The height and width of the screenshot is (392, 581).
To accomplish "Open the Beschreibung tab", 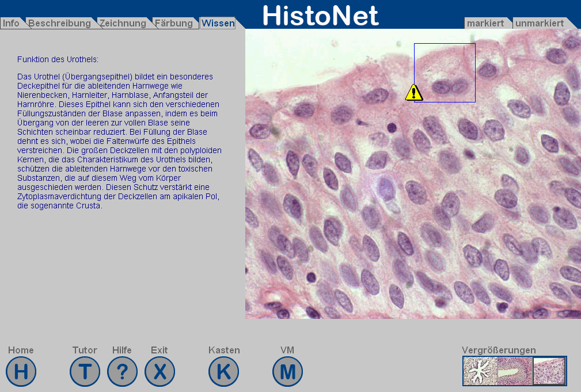I will pos(59,24).
